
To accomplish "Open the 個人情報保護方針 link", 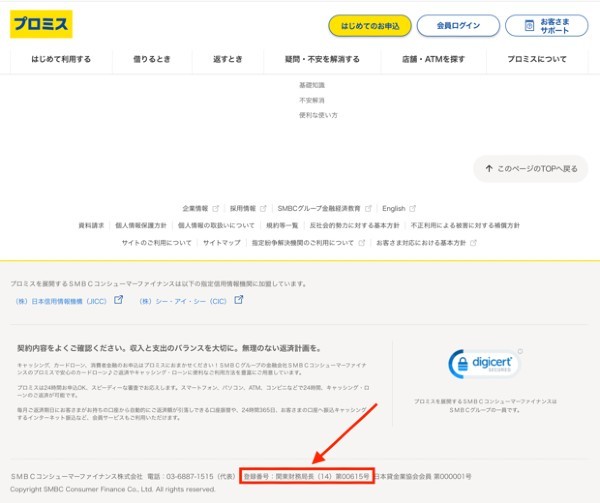I will [x=140, y=226].
